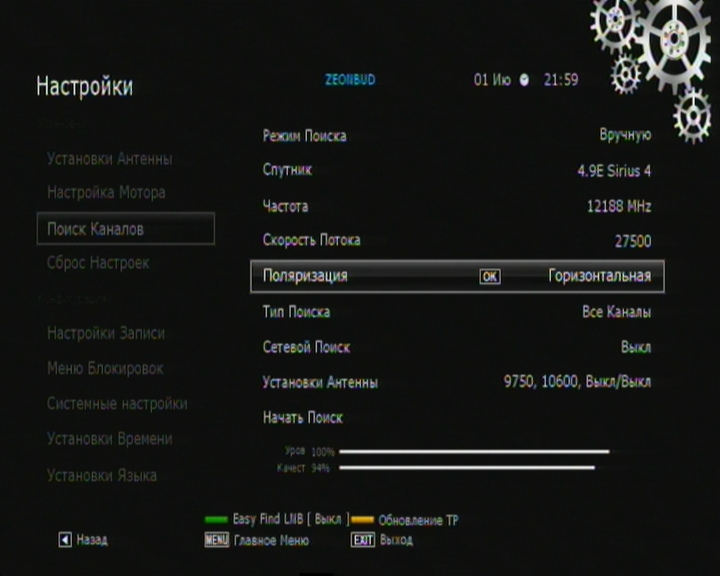Click the EXIT icon for Выход
The width and height of the screenshot is (720, 576).
(x=361, y=540)
